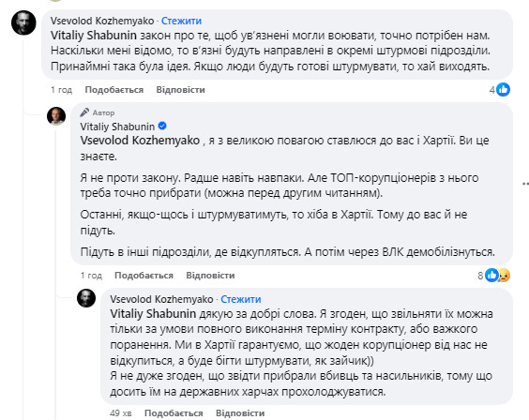View the count of 4 reactions

click(492, 90)
